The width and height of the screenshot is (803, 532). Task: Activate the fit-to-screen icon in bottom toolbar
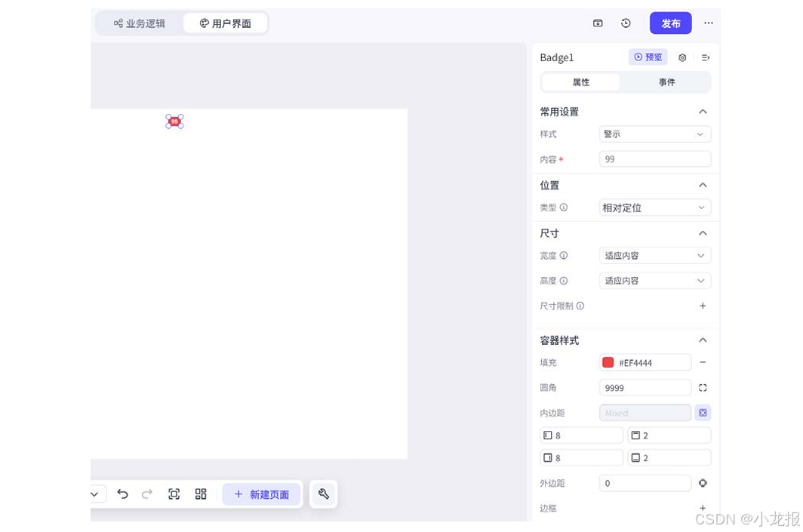(174, 493)
